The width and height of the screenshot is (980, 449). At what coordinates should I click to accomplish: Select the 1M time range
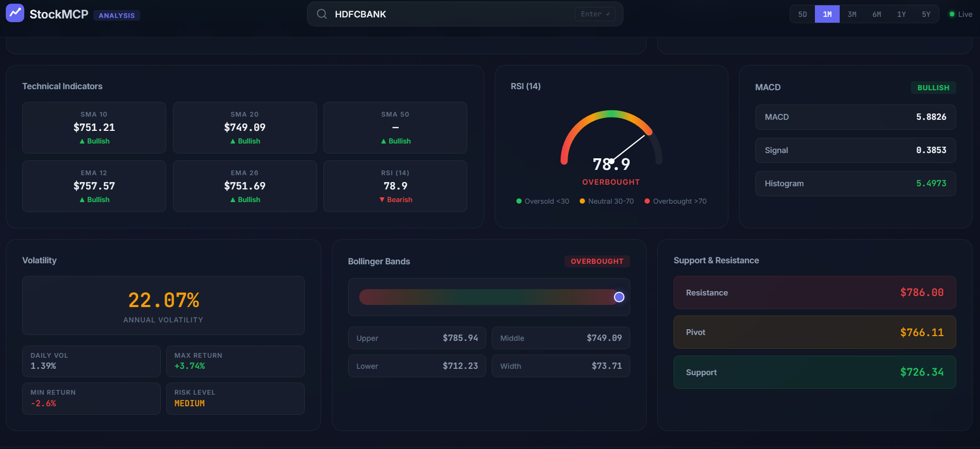tap(827, 14)
